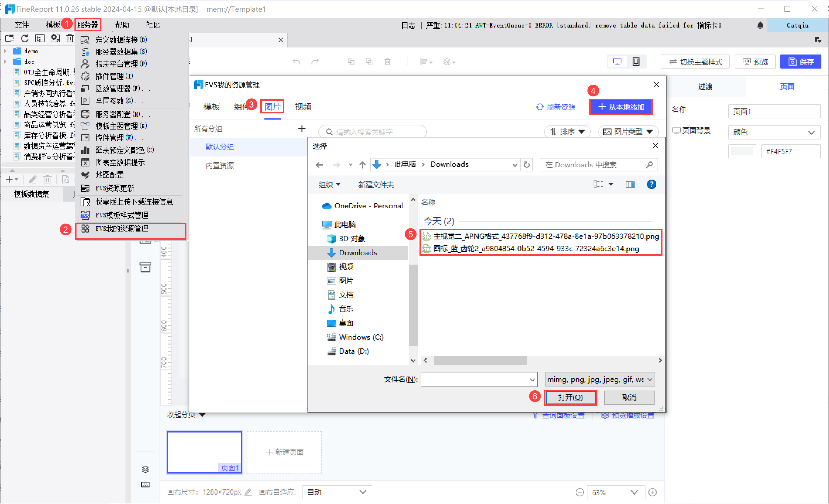Click the undo arrow in the editor toolbar
The image size is (829, 504).
pyautogui.click(x=296, y=62)
